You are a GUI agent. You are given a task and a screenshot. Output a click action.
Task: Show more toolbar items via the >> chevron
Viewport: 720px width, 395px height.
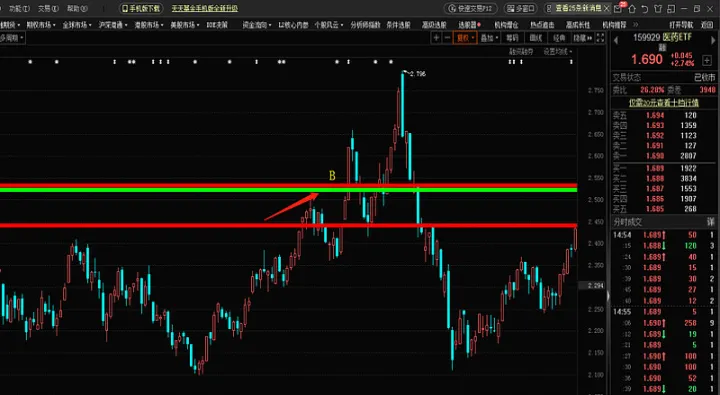pyautogui.click(x=636, y=25)
